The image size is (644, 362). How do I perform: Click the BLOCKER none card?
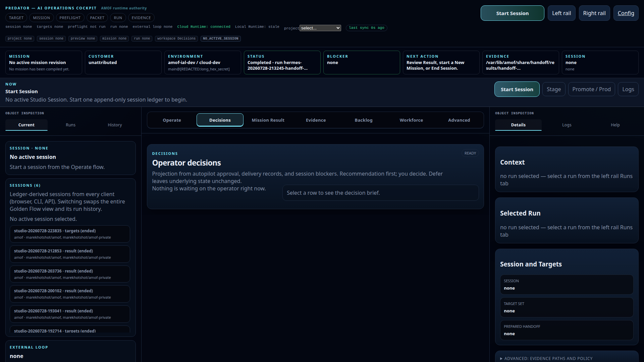[x=362, y=62]
